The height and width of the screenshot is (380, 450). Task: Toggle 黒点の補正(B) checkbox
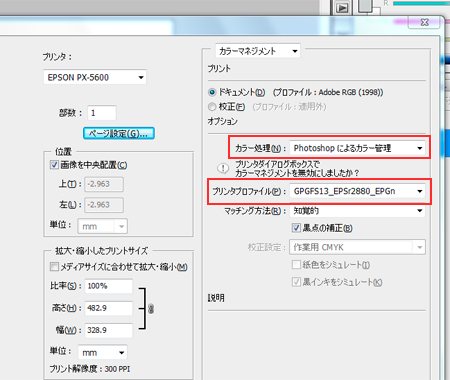click(296, 228)
